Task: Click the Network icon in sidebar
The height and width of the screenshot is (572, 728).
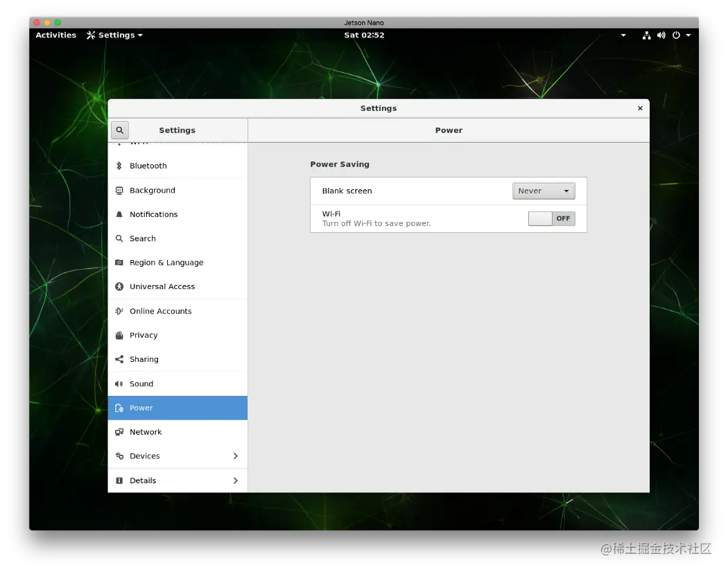Action: 119,432
